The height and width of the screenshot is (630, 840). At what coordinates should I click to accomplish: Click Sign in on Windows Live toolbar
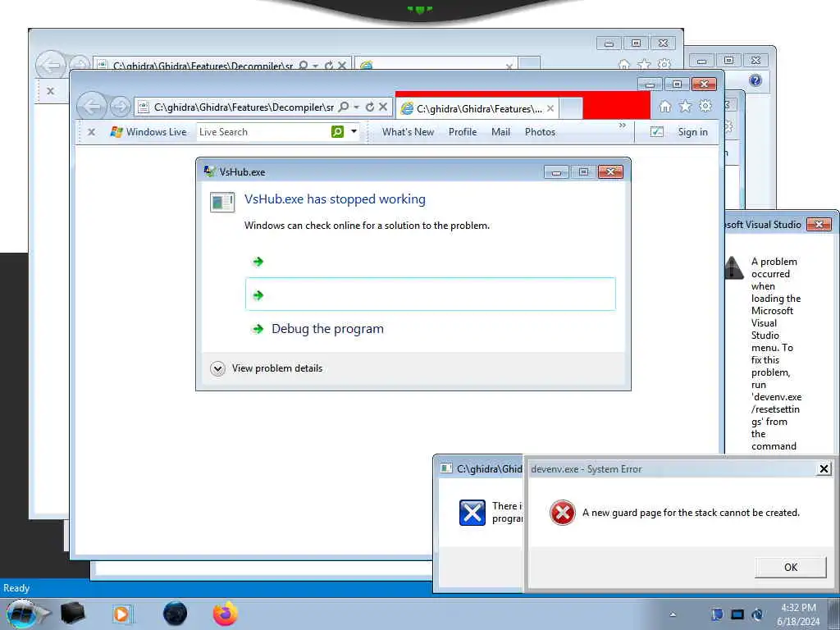pos(692,132)
